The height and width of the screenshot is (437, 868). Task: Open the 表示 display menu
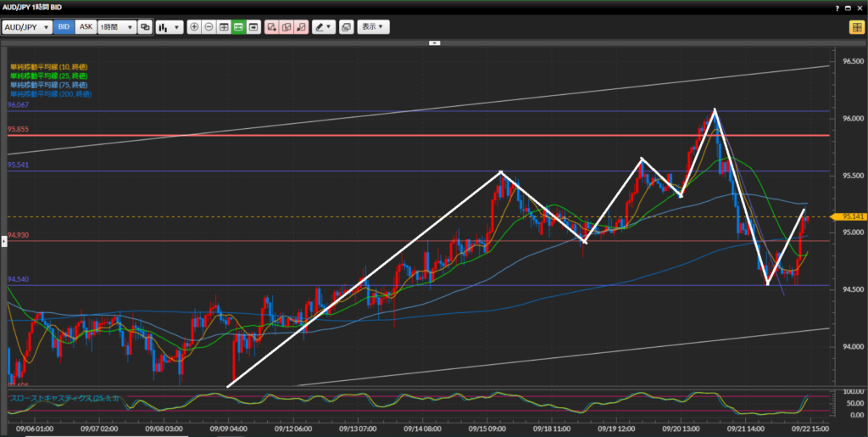pos(373,27)
